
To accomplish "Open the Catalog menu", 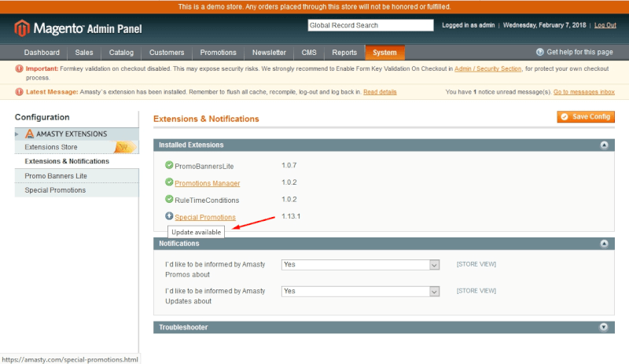I will 121,53.
